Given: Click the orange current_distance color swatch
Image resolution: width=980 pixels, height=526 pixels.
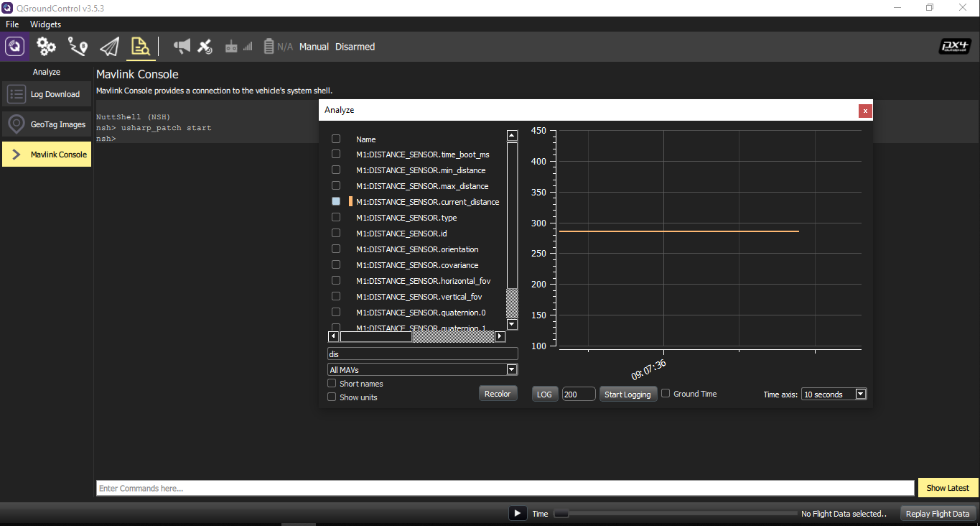Looking at the screenshot, I should pos(350,202).
